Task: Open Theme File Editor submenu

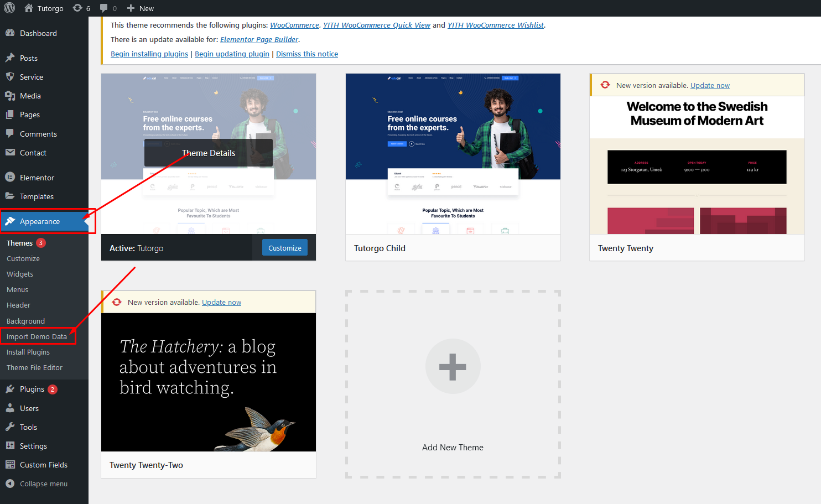Action: pos(34,367)
